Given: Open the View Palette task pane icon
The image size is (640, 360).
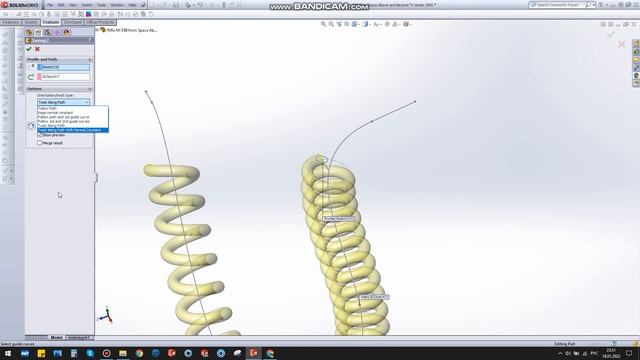Looking at the screenshot, I should pos(636,67).
